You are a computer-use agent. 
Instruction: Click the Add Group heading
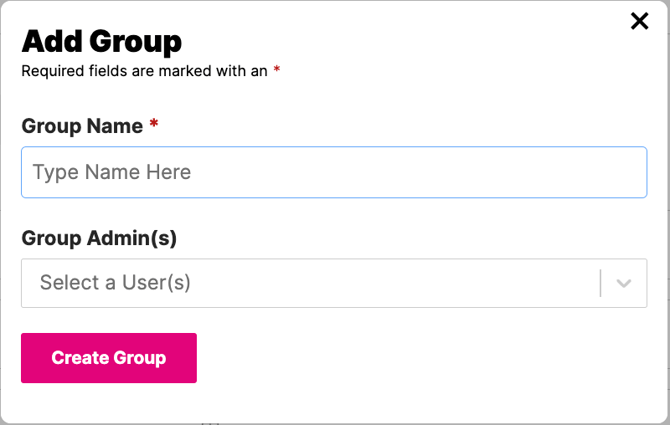coord(102,41)
